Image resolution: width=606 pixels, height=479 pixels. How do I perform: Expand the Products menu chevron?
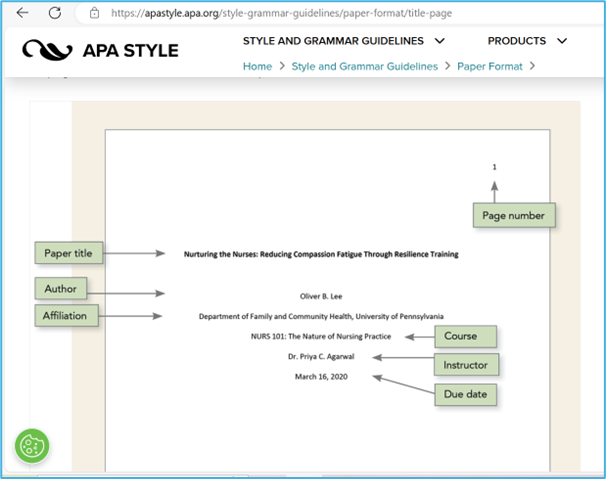tap(562, 41)
